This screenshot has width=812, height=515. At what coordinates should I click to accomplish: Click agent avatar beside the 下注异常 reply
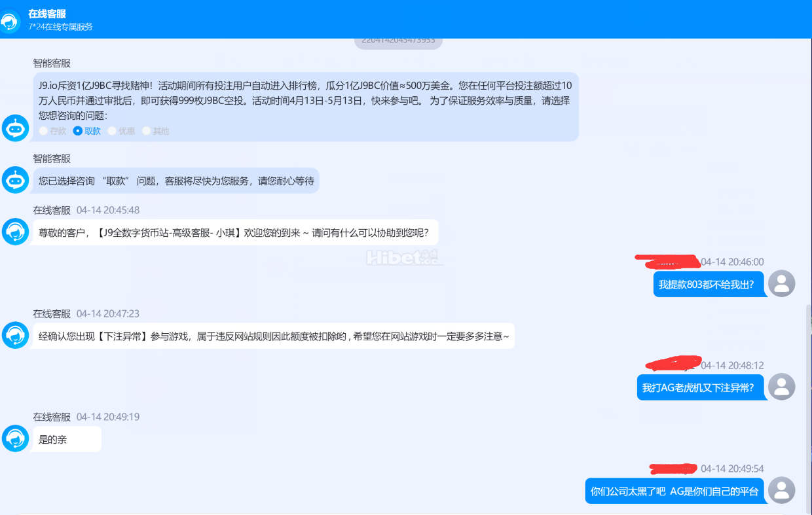(15, 335)
